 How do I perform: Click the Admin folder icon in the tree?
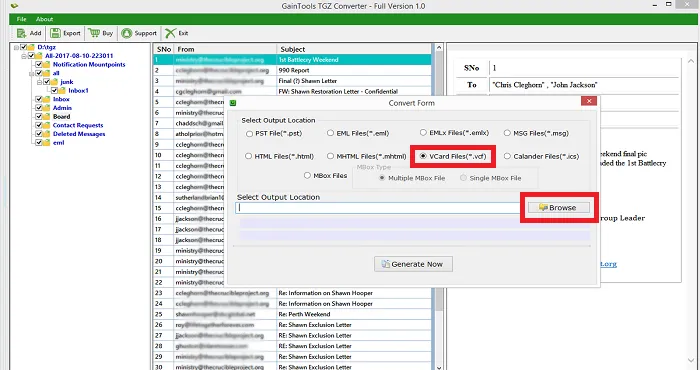click(x=46, y=108)
